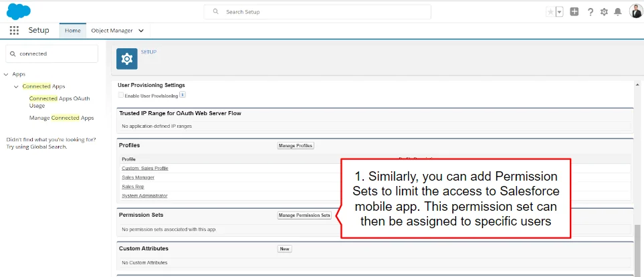Open the help question mark icon

591,12
